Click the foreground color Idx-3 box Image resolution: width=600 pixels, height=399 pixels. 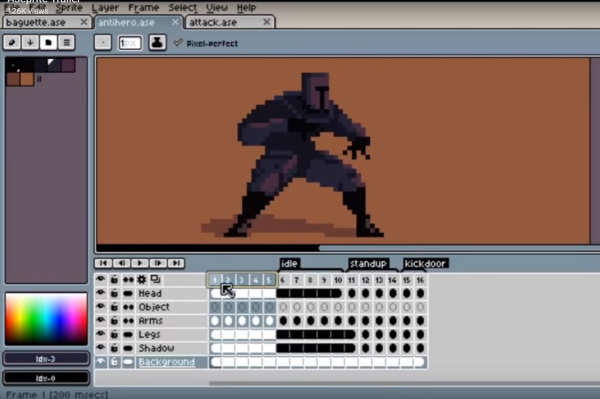tap(46, 359)
